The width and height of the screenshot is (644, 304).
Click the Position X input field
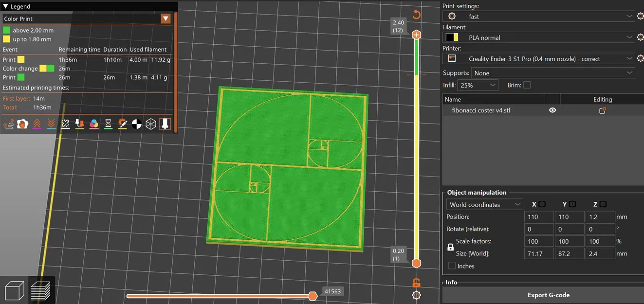click(x=538, y=217)
